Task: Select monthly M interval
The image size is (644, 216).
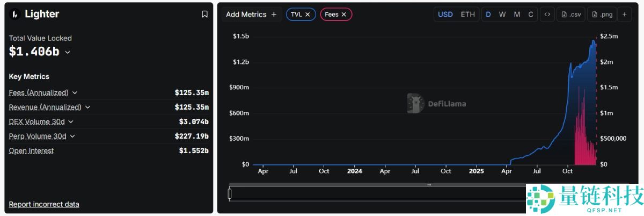Action: [517, 15]
